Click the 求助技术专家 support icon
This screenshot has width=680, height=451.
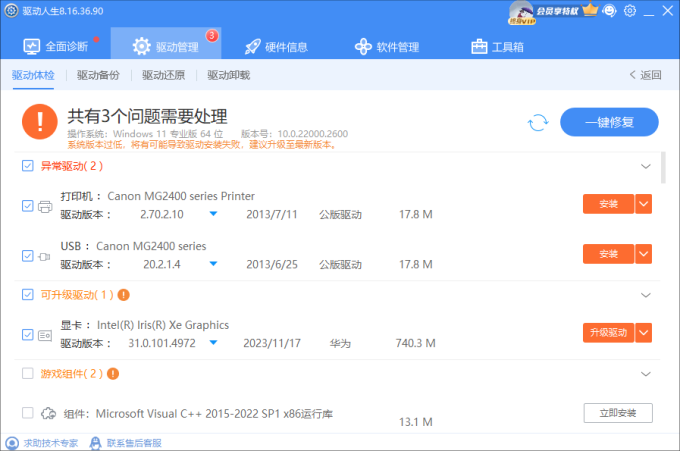(x=12, y=443)
